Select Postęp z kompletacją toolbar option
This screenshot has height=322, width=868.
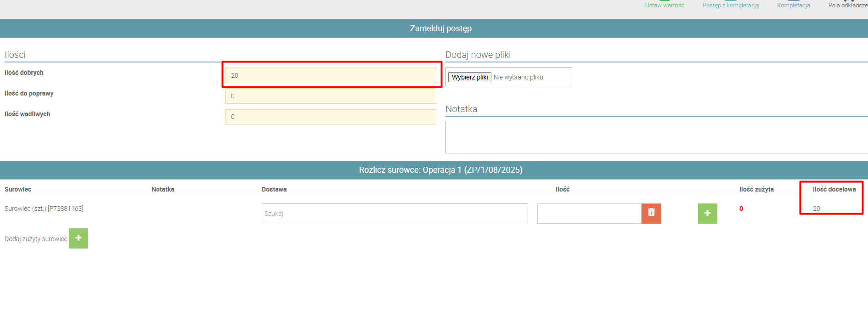(x=730, y=5)
